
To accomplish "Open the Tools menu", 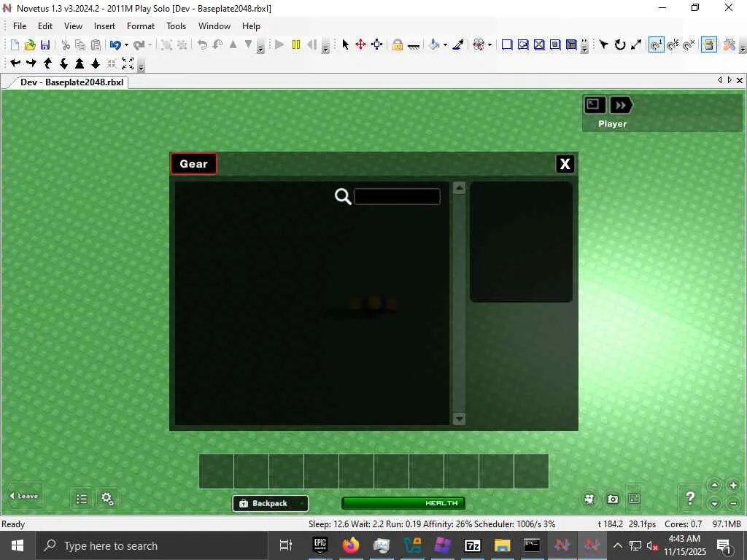I will 176,26.
